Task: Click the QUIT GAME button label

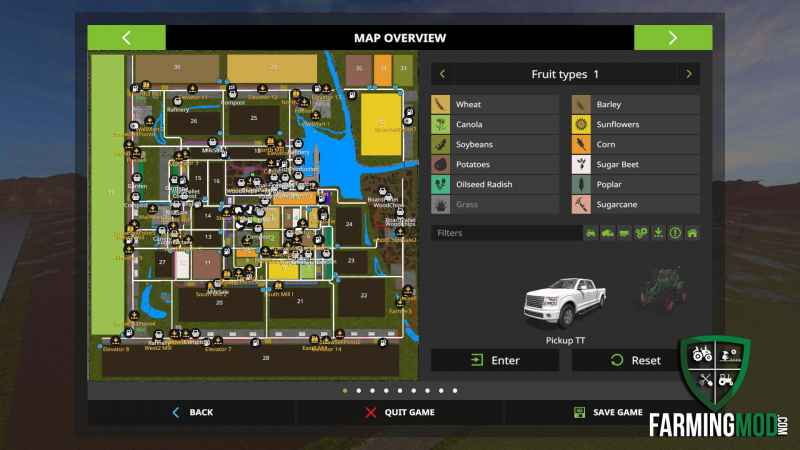Action: click(x=409, y=412)
